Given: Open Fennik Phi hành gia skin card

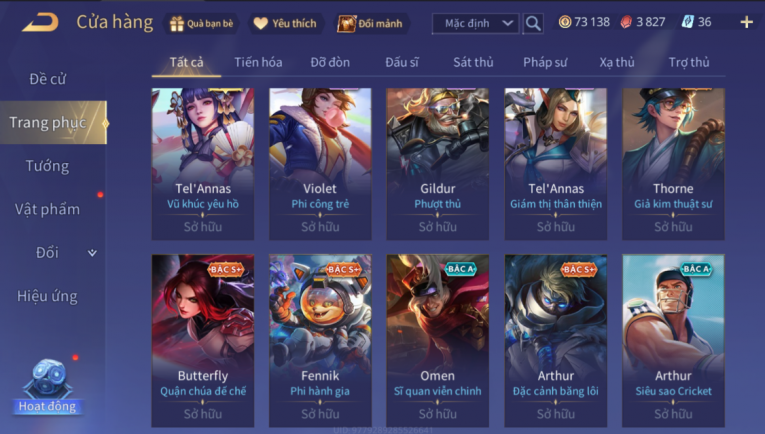Looking at the screenshot, I should point(320,341).
